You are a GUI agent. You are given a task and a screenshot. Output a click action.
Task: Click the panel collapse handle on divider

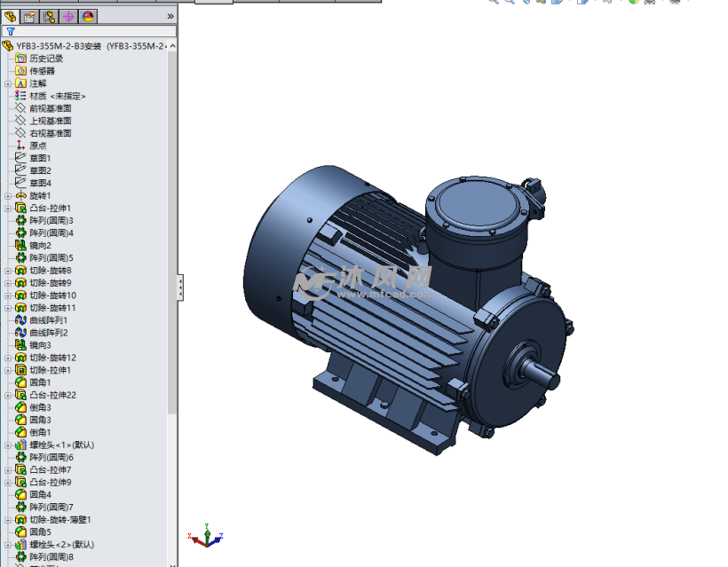click(x=180, y=287)
